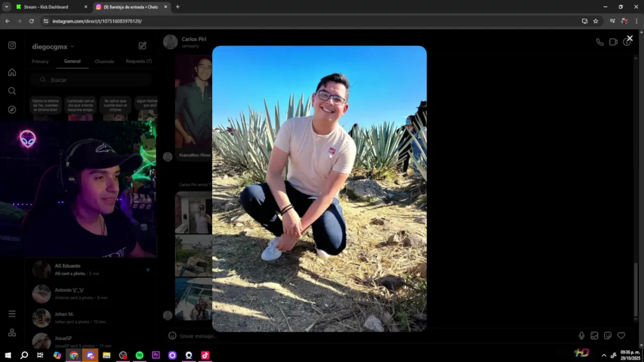Open the hamburger More menu in sidebar
The width and height of the screenshot is (644, 362).
pyautogui.click(x=12, y=314)
